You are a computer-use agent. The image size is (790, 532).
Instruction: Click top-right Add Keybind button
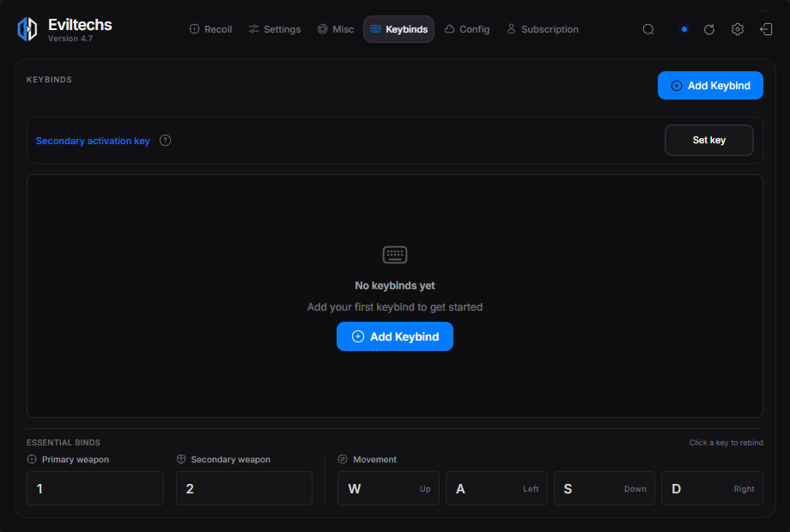point(710,86)
